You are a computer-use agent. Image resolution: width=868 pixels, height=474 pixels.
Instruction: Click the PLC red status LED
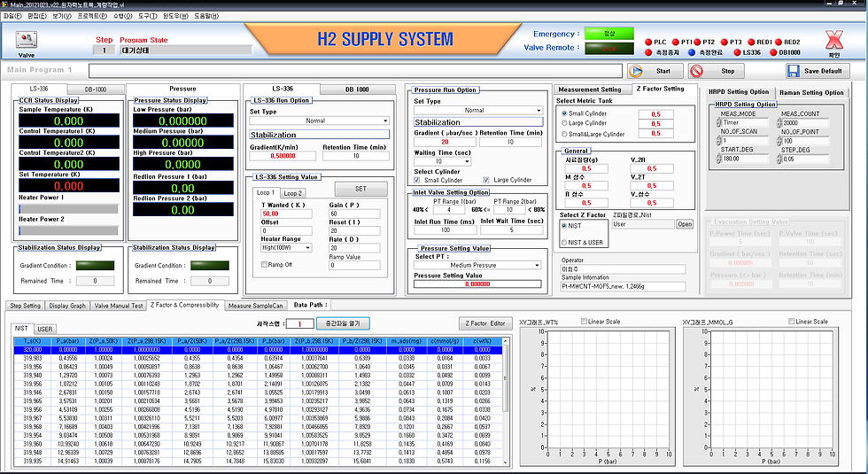click(x=648, y=43)
